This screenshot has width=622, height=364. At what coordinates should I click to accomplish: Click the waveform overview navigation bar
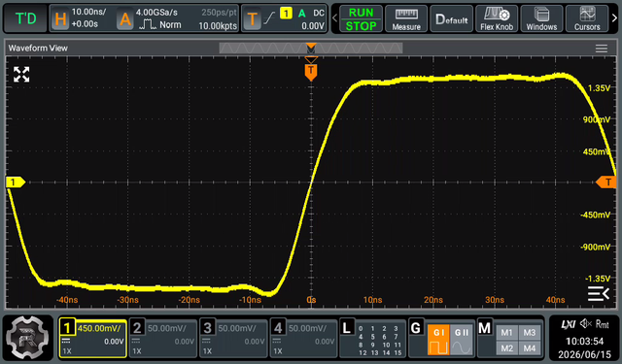(311, 49)
